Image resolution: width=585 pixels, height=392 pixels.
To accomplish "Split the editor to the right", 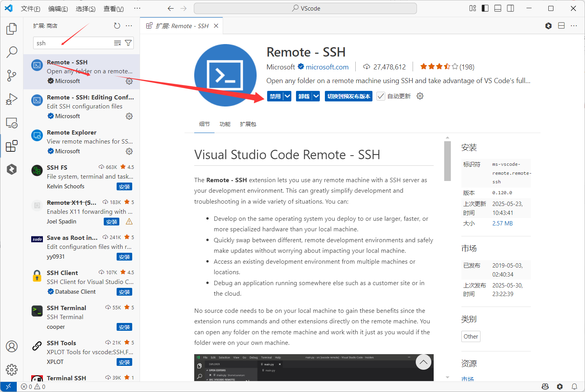I will [561, 26].
